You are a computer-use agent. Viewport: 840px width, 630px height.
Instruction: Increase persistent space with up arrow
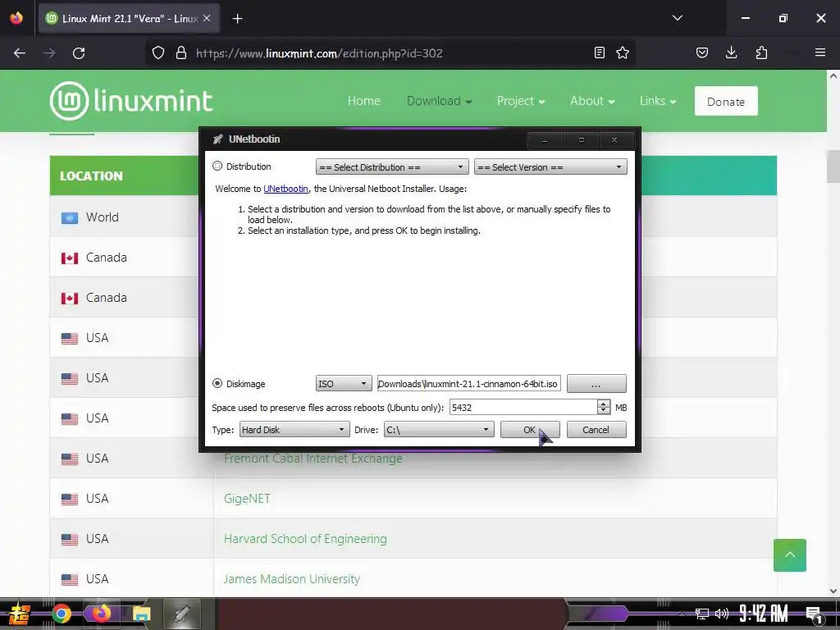point(603,404)
